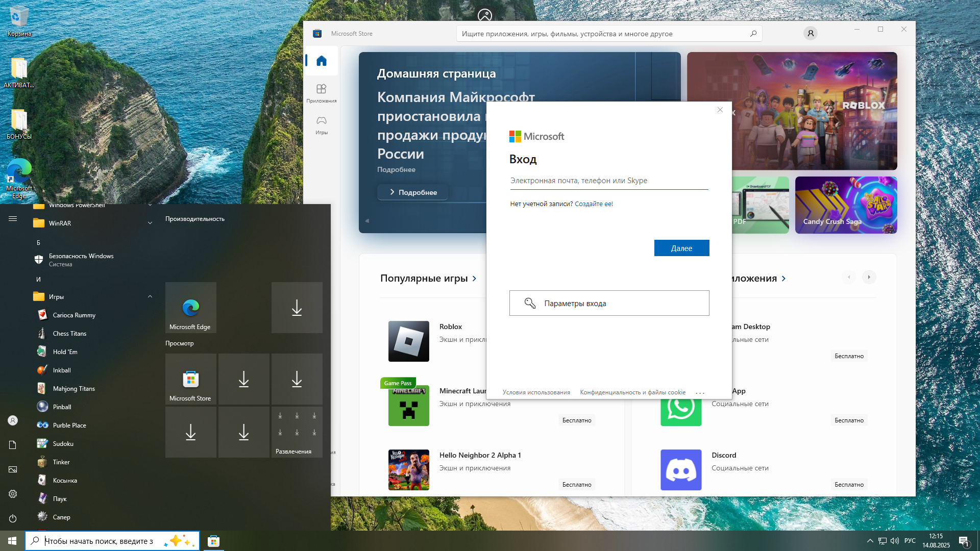The image size is (980, 551).
Task: Expand the Start menu hamburger button
Action: click(13, 218)
